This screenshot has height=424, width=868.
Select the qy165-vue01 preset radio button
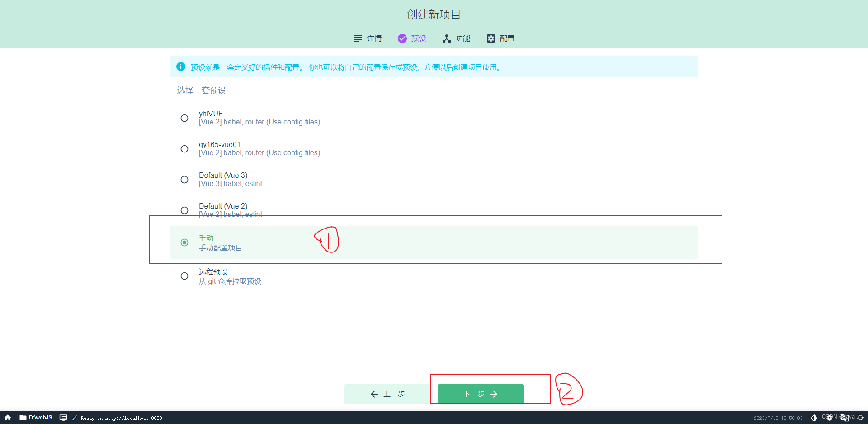[184, 148]
